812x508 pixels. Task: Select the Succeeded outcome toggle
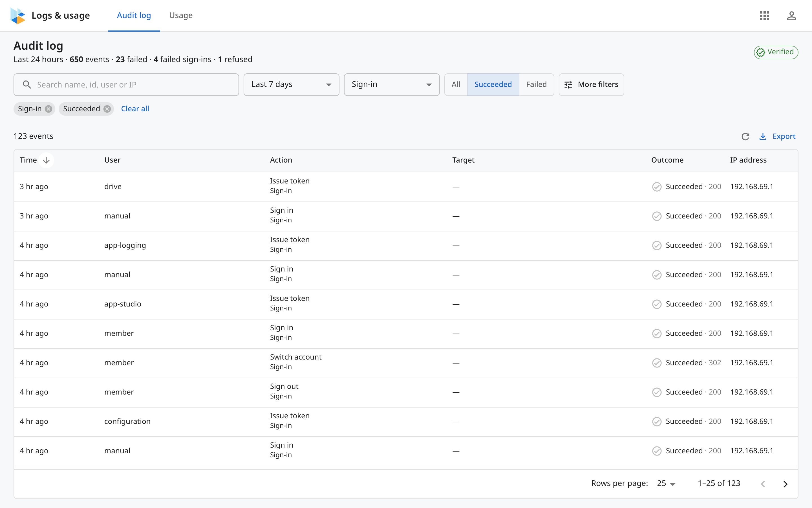coord(493,85)
